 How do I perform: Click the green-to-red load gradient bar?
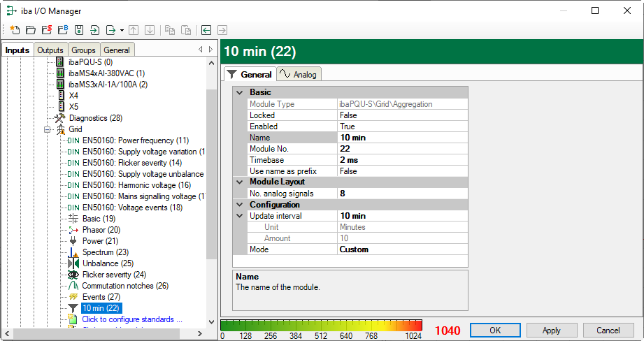point(322,325)
